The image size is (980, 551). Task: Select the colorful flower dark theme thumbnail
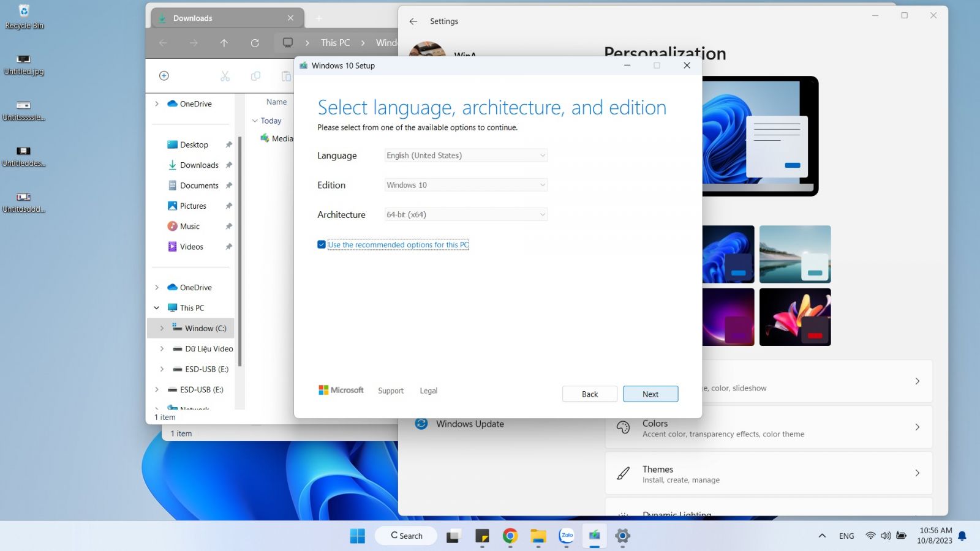795,317
